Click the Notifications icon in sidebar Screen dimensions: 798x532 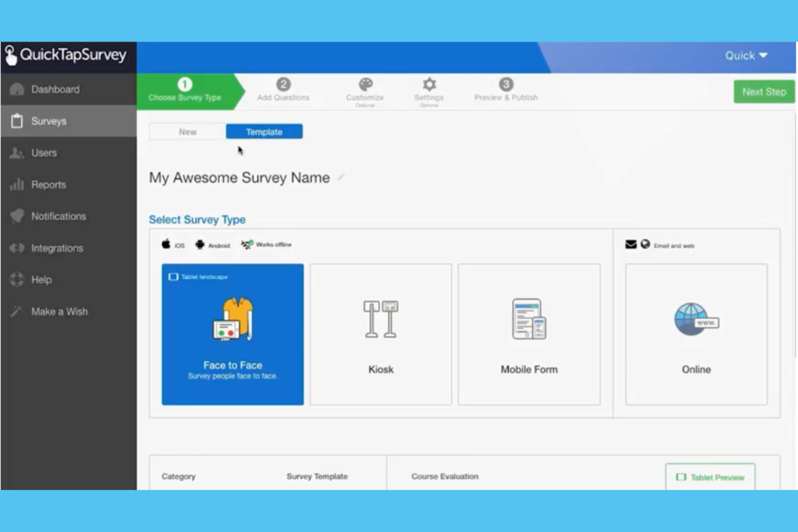(x=17, y=216)
